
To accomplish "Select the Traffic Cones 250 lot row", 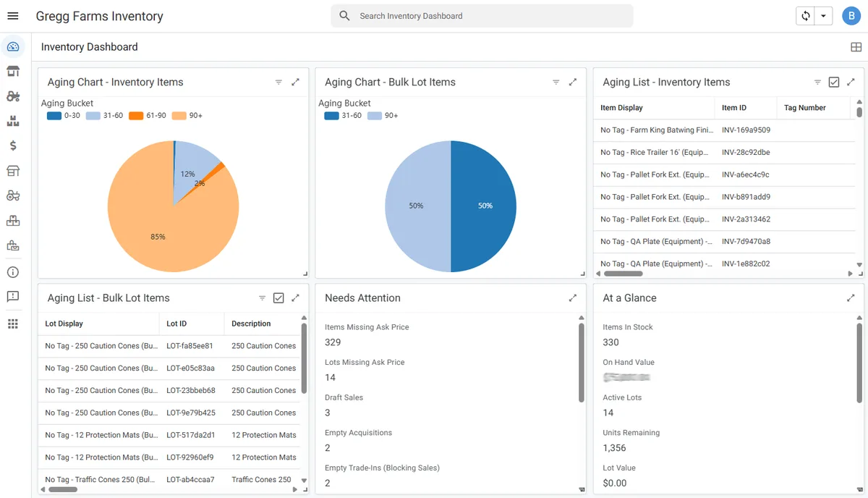I will [169, 479].
